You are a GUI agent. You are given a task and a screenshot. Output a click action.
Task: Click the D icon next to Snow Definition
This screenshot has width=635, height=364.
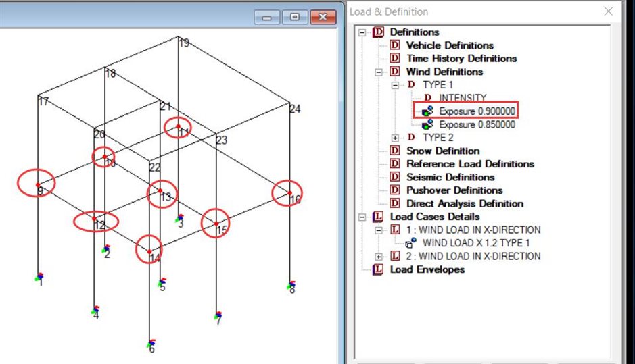pyautogui.click(x=395, y=151)
